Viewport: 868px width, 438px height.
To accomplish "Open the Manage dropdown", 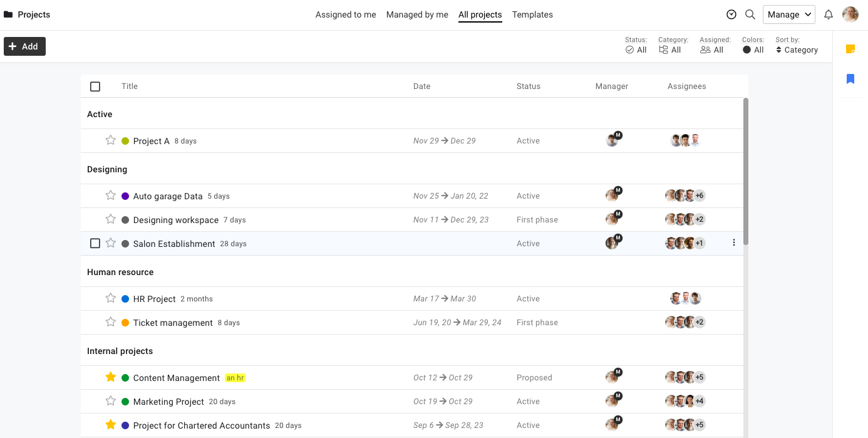I will pos(789,14).
